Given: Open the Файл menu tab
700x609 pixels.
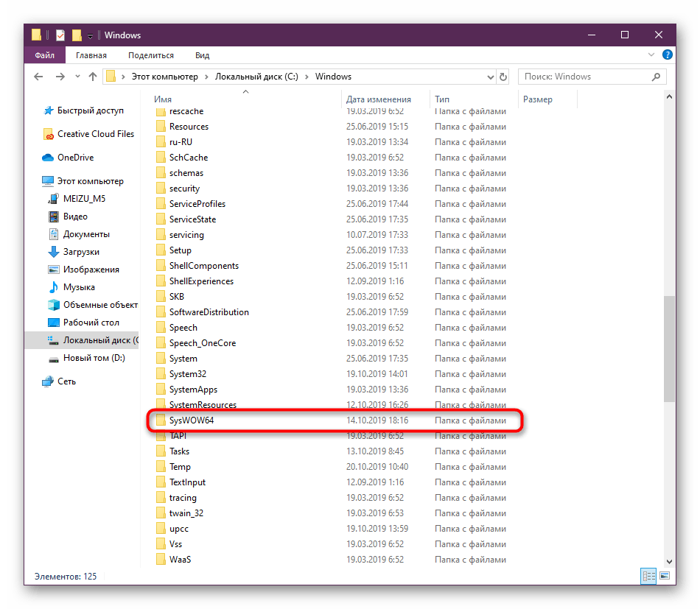Looking at the screenshot, I should [x=44, y=55].
